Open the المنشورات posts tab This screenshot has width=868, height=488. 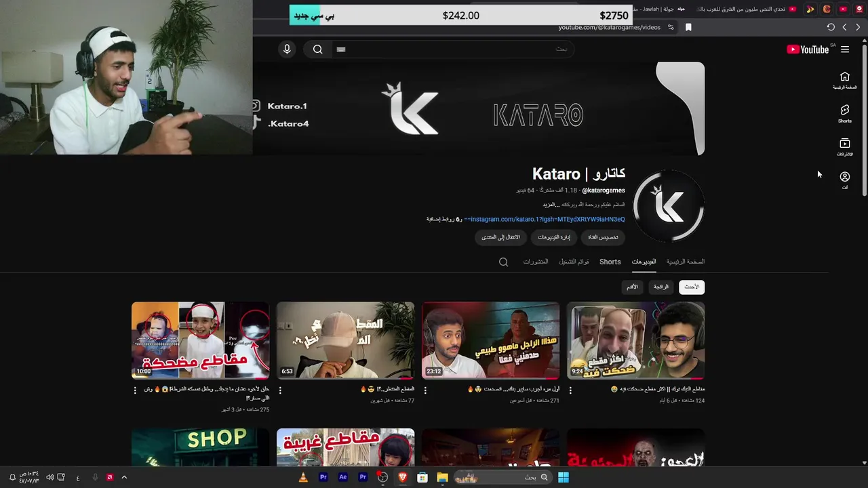click(x=536, y=262)
